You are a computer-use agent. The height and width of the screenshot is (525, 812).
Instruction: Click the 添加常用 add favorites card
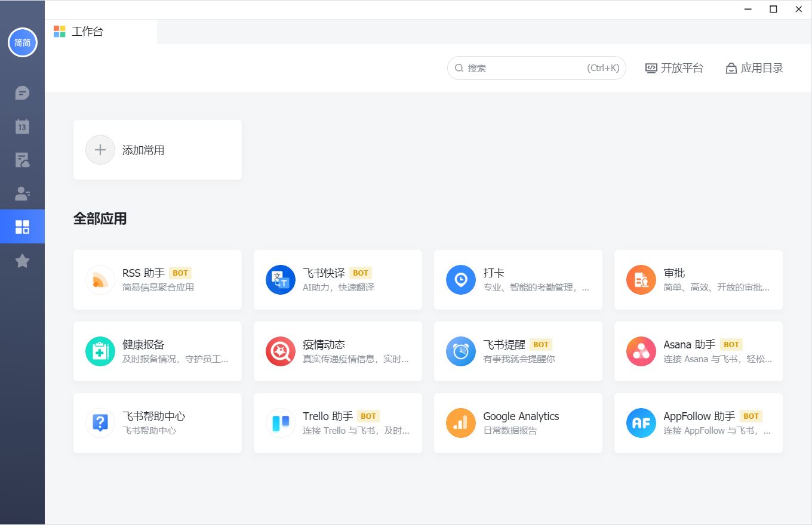(157, 150)
